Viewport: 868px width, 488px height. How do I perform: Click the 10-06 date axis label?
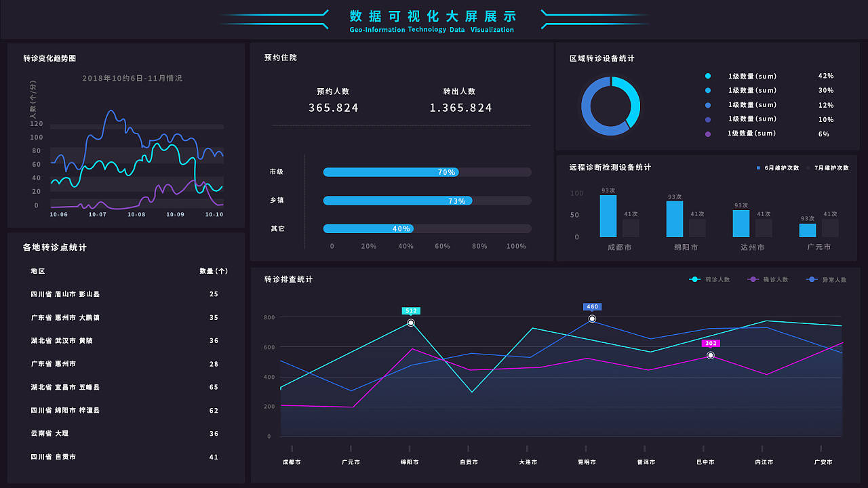tap(59, 214)
